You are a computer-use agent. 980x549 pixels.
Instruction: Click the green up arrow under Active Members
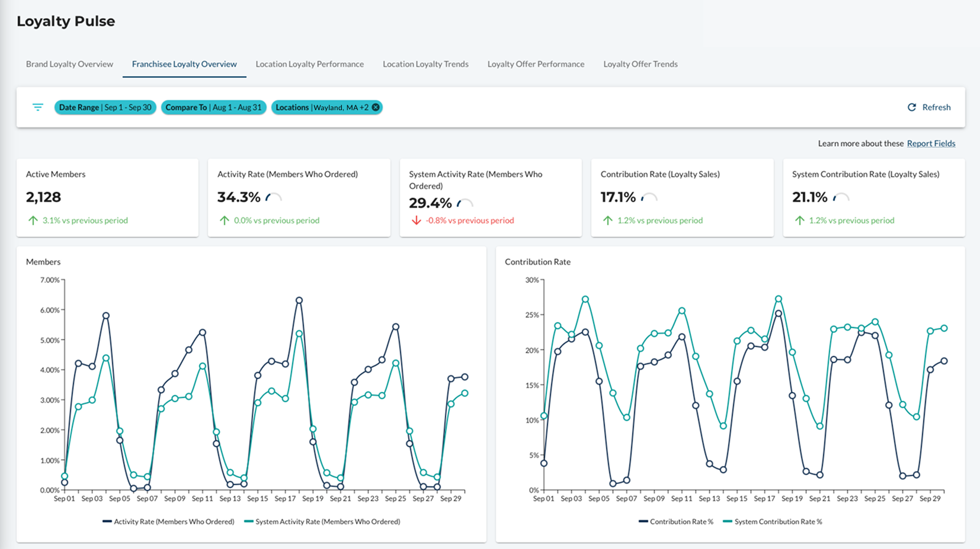pos(33,220)
